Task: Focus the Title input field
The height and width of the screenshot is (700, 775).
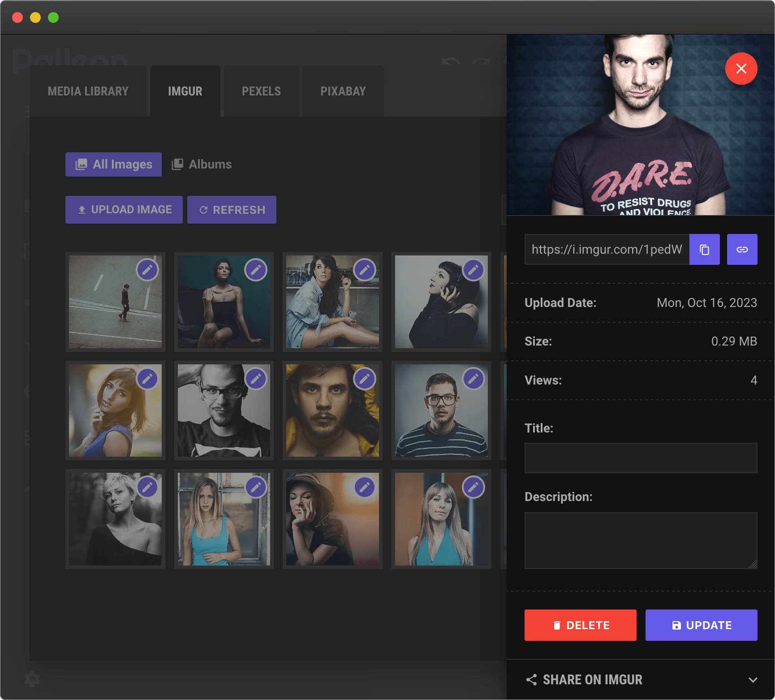Action: [x=641, y=458]
